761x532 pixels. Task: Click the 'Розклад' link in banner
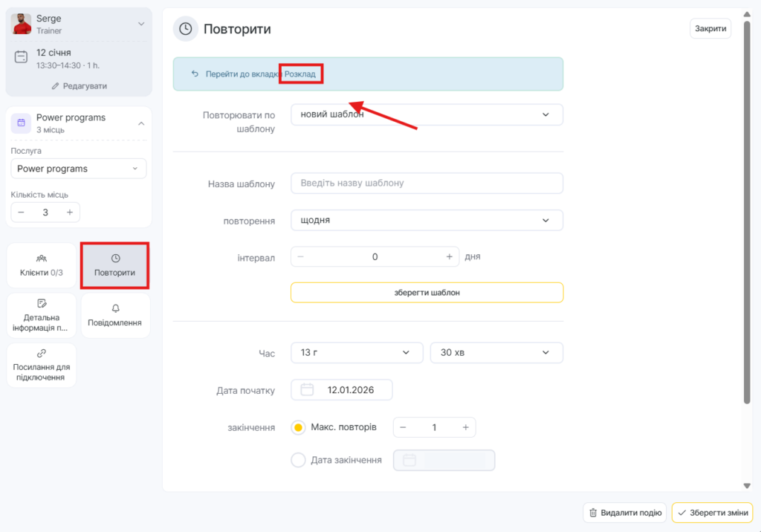(300, 74)
